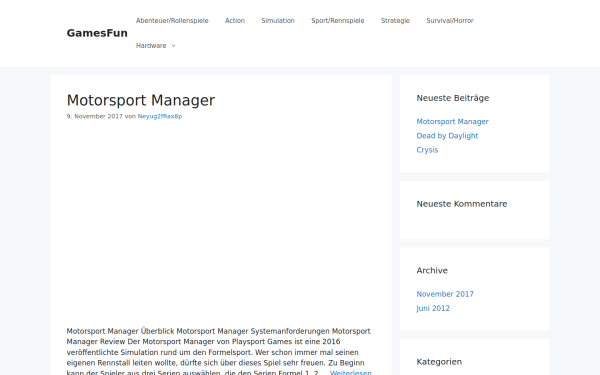The width and height of the screenshot is (600, 375).
Task: Click the article excerpt paragraph text
Action: pyautogui.click(x=219, y=352)
